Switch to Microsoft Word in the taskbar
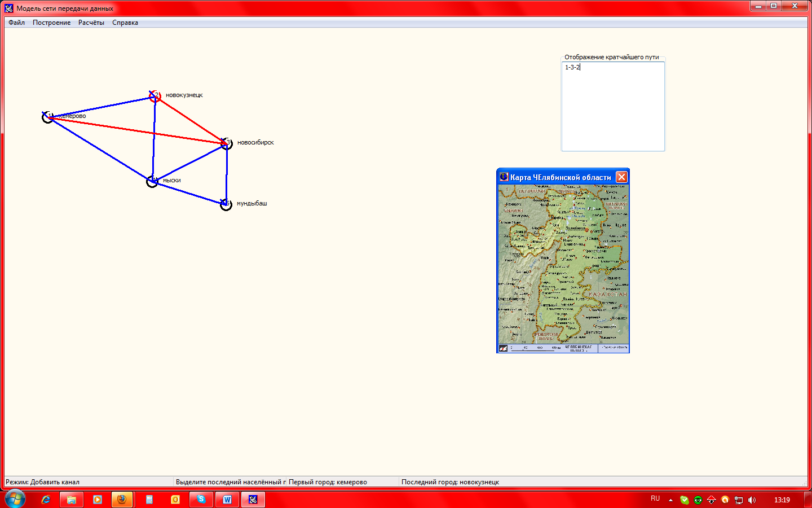Image resolution: width=812 pixels, height=508 pixels. click(227, 500)
